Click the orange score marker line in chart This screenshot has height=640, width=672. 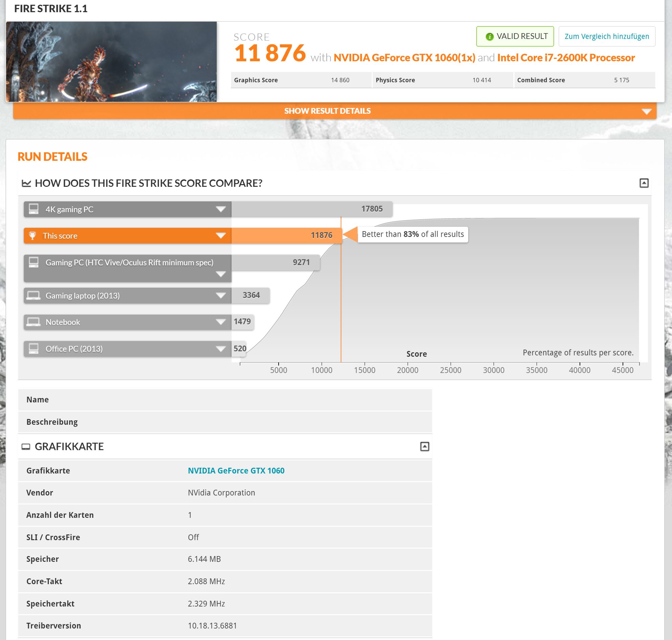point(341,307)
